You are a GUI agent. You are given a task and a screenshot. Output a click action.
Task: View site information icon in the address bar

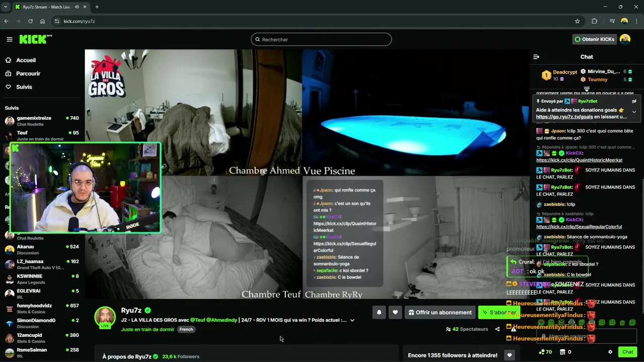pos(57,21)
